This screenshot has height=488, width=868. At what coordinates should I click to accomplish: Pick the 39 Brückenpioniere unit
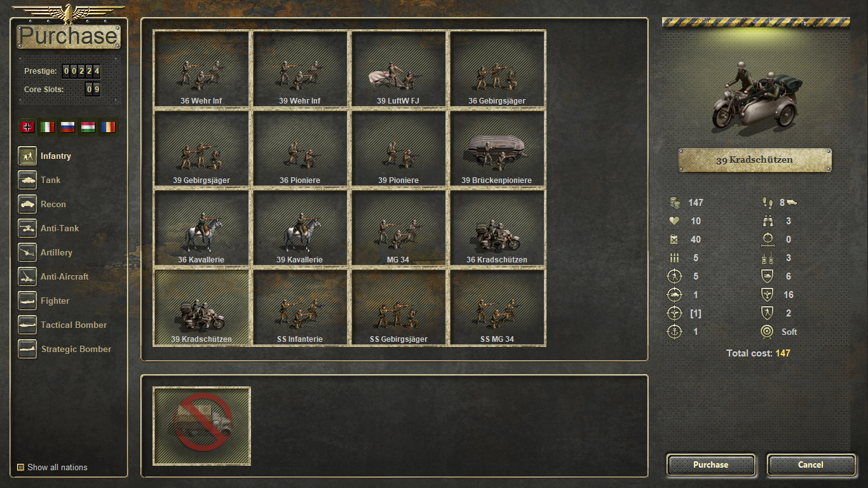(497, 149)
